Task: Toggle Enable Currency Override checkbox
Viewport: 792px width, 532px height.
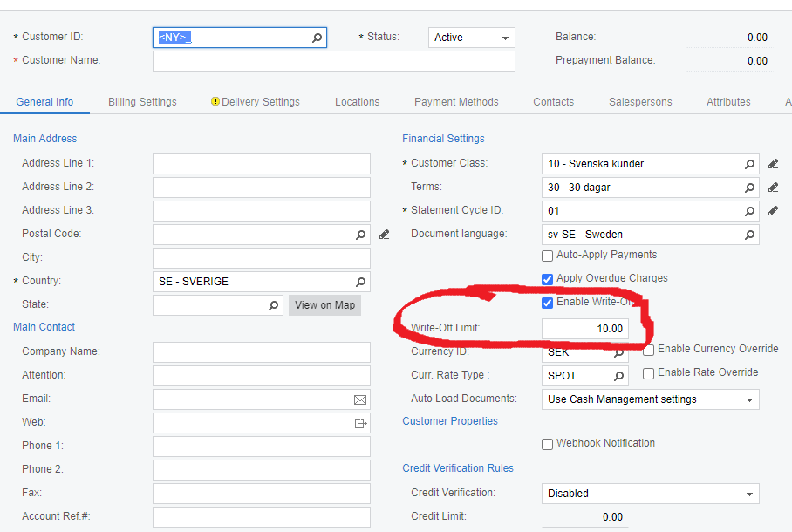Action: [x=649, y=350]
